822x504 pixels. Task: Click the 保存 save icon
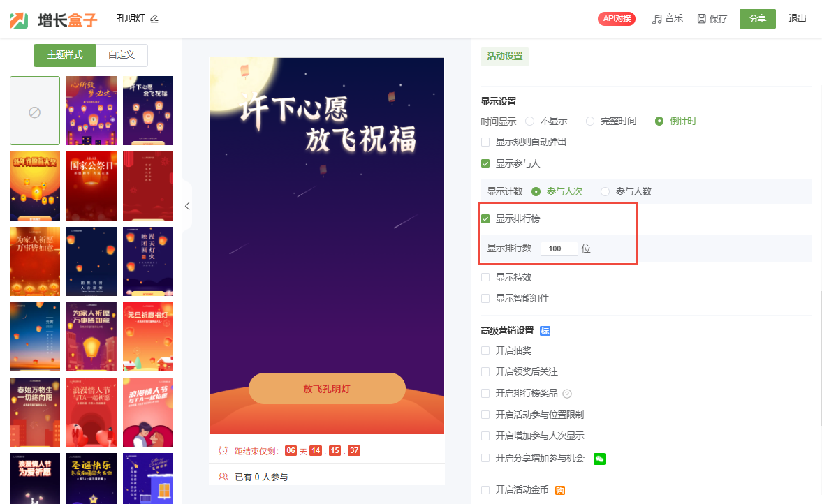(701, 19)
